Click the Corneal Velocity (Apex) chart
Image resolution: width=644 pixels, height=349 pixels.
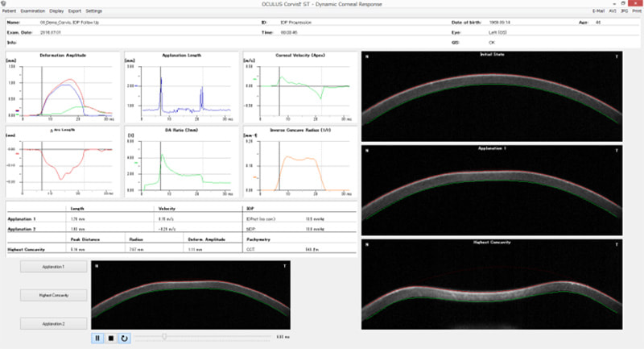pyautogui.click(x=300, y=87)
